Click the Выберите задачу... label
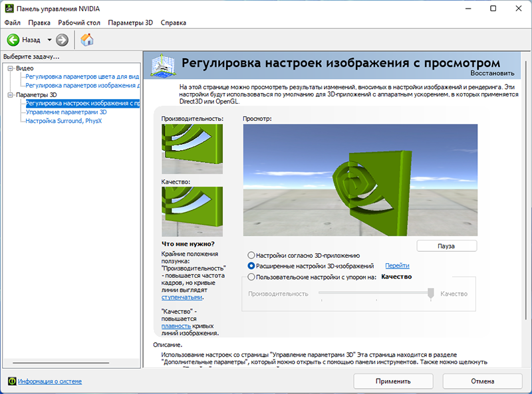 (31, 56)
